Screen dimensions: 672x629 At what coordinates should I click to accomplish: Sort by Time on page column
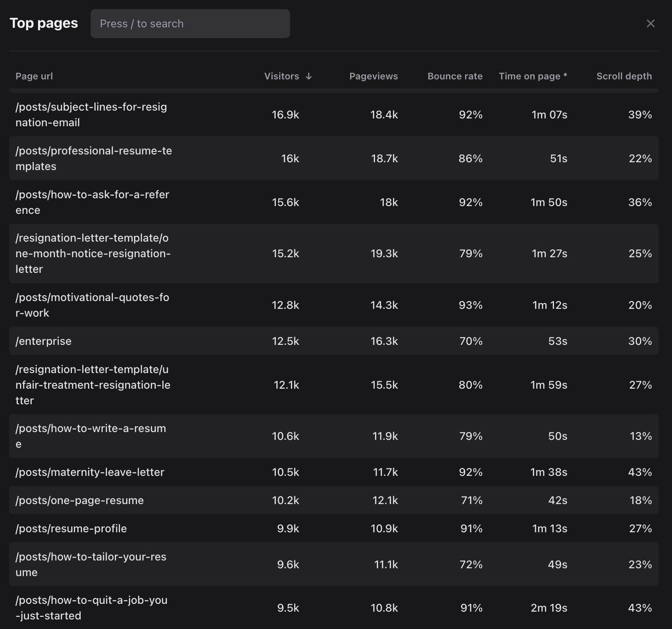[532, 76]
